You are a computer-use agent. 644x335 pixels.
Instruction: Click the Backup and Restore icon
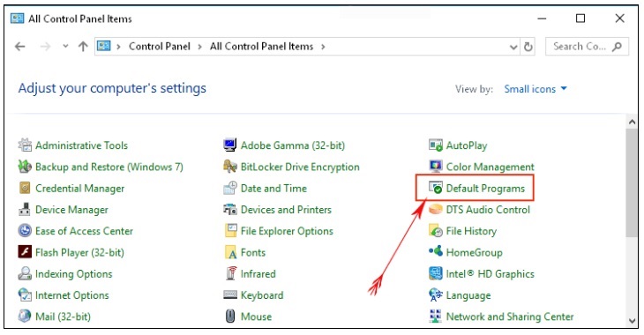[x=25, y=167]
